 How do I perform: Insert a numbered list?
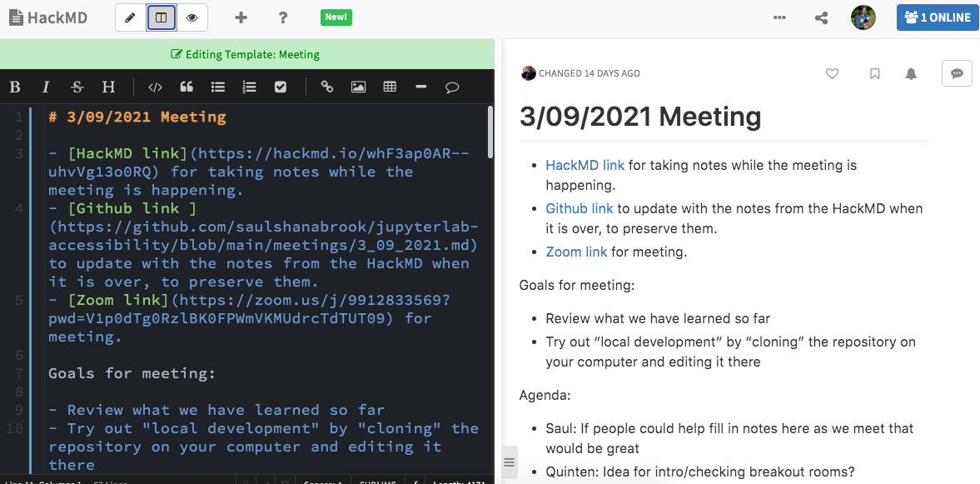(x=249, y=87)
